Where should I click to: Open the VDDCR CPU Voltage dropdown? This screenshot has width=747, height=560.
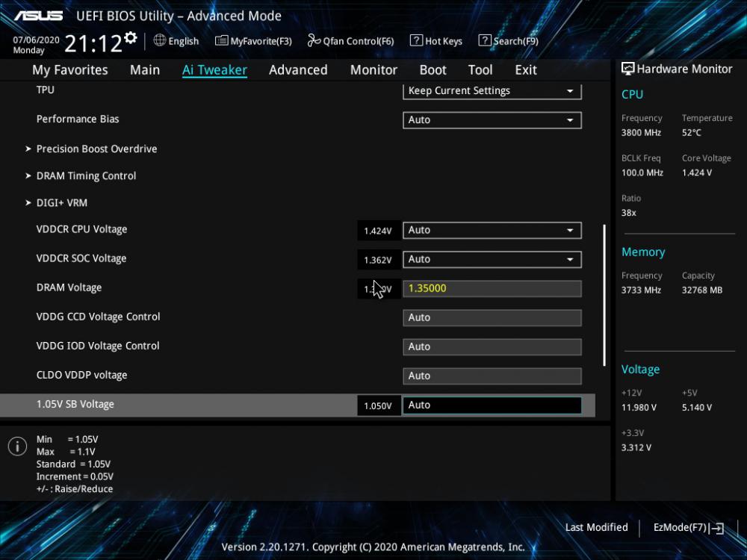pyautogui.click(x=492, y=230)
